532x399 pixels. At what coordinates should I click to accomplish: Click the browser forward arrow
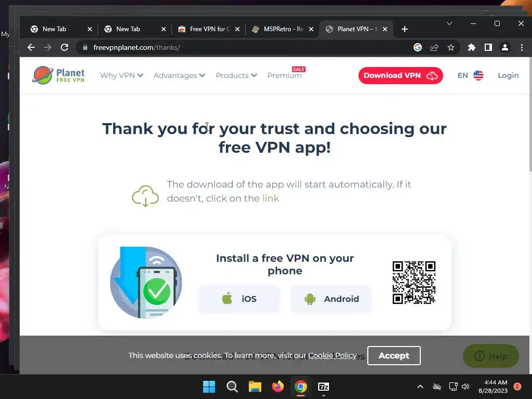click(48, 47)
